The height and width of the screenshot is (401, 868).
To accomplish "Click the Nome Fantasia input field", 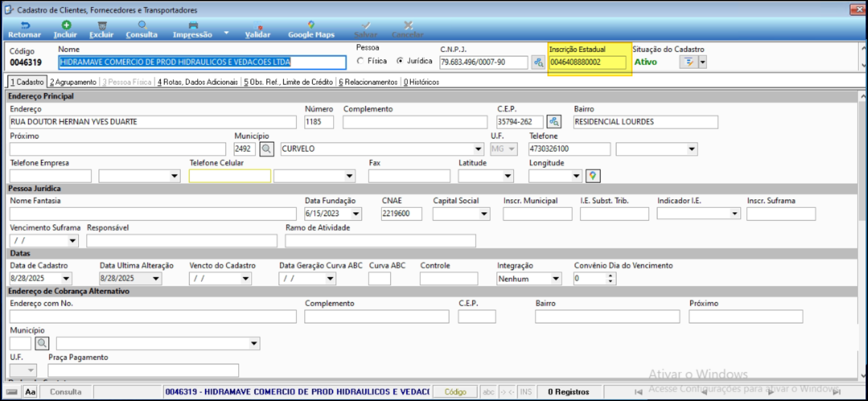I will [153, 214].
